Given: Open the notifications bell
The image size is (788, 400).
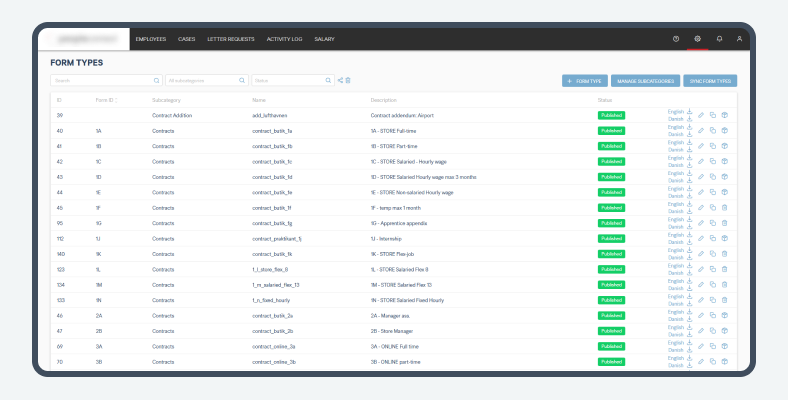Looking at the screenshot, I should 719,39.
